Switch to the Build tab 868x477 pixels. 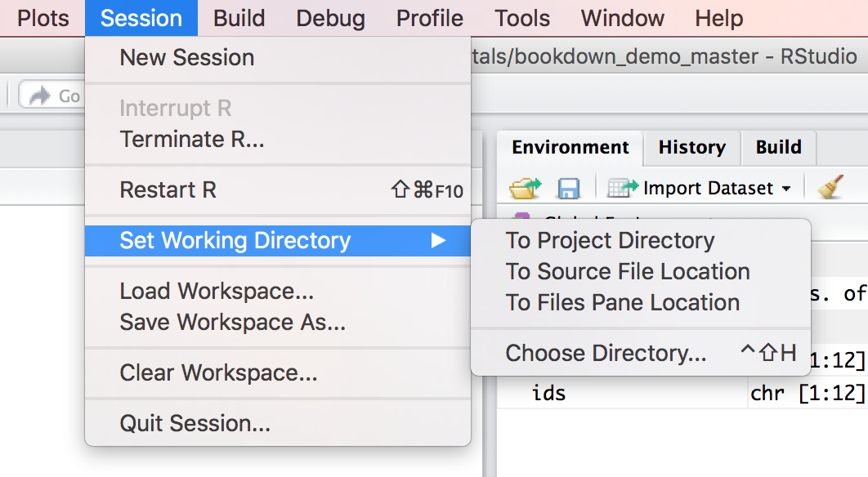[x=778, y=147]
